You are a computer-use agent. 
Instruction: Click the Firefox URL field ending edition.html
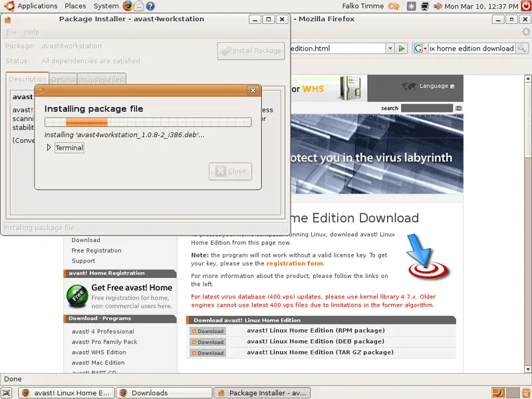[338, 49]
